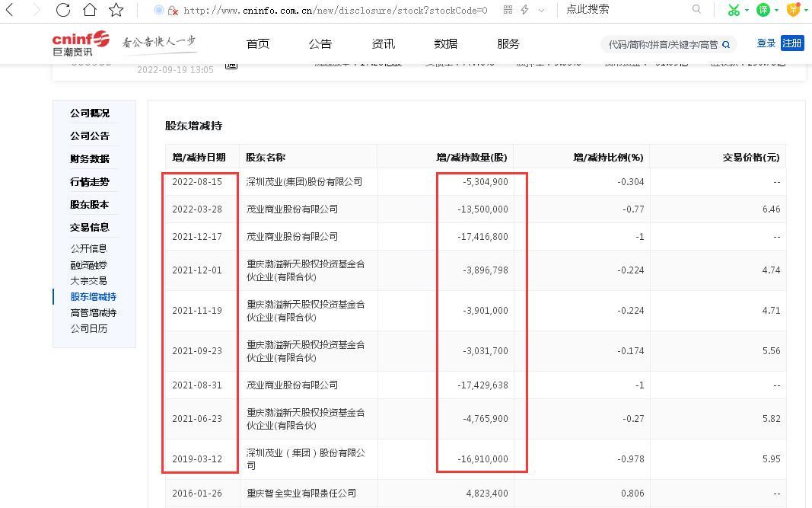Open the 资讯 navigation menu
This screenshot has height=508, width=812.
point(384,44)
